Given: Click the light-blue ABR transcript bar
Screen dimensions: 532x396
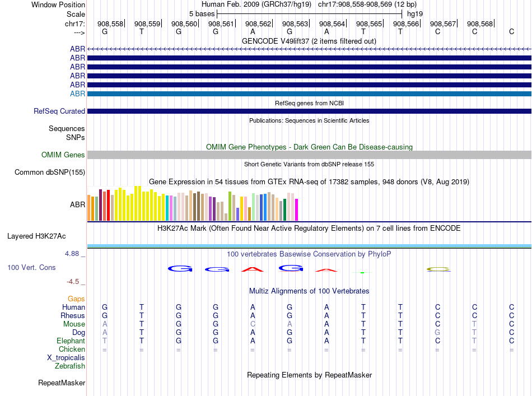Looking at the screenshot, I should coord(309,94).
